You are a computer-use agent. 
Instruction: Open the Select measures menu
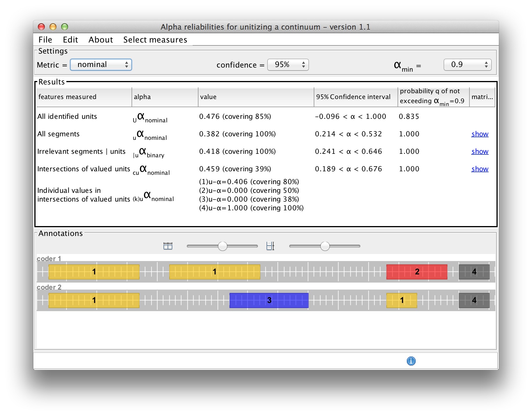point(155,40)
